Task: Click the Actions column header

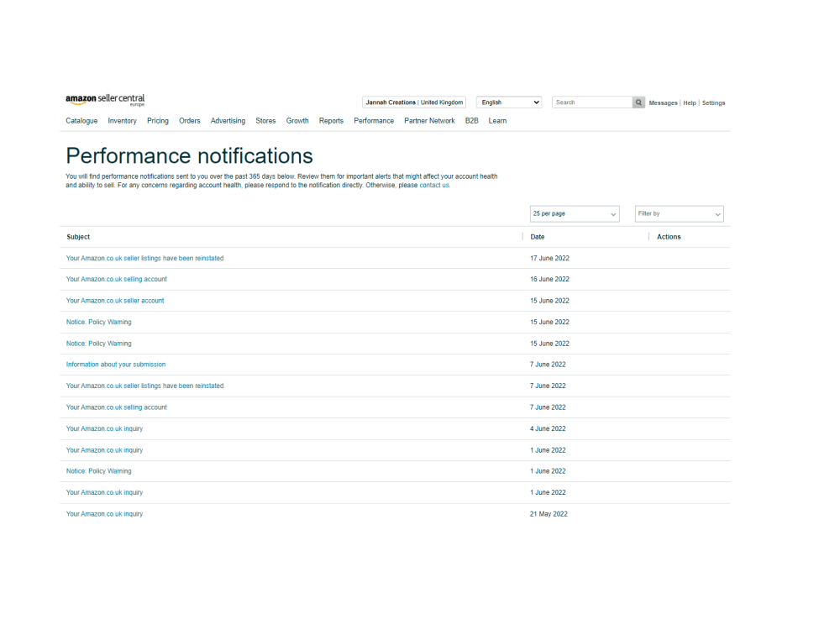Action: point(669,237)
